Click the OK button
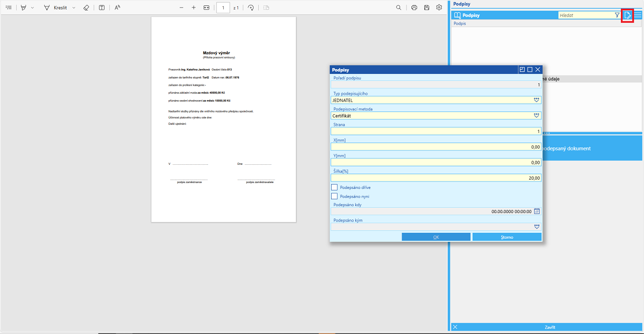This screenshot has height=334, width=644. 436,237
